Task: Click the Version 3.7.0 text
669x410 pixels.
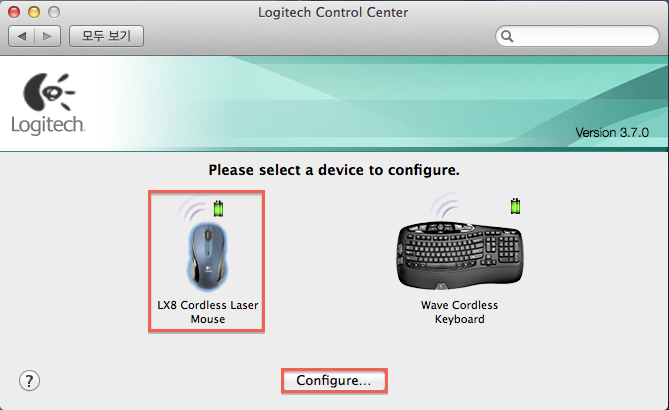Action: (x=612, y=133)
